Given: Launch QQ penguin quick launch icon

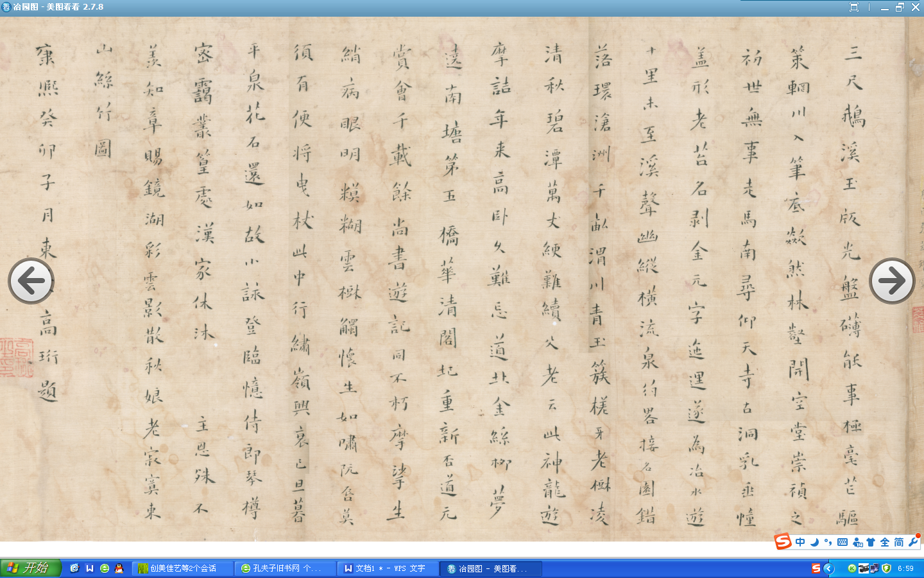Looking at the screenshot, I should [x=119, y=568].
